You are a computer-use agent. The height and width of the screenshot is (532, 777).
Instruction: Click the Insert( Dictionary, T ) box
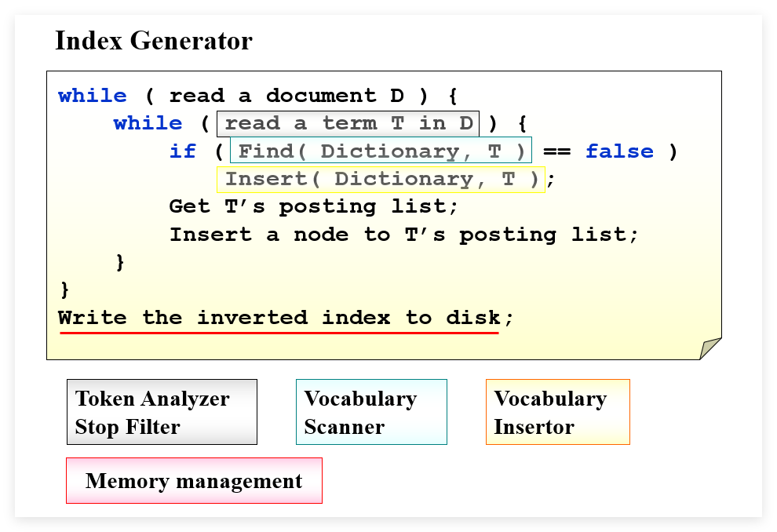pyautogui.click(x=381, y=180)
